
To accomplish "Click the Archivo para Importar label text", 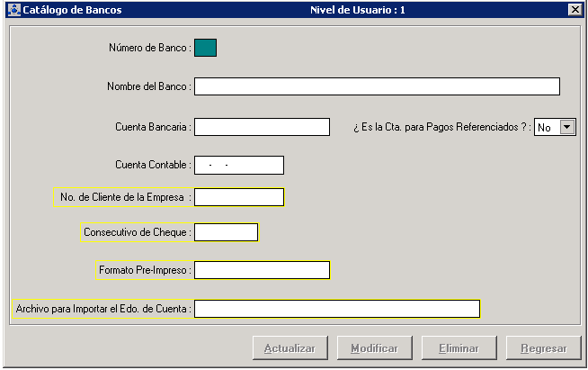I will click(x=103, y=309).
